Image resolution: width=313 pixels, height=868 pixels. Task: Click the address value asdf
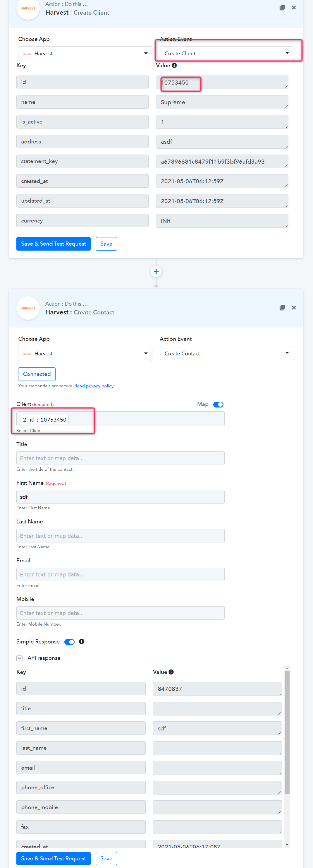pos(222,141)
